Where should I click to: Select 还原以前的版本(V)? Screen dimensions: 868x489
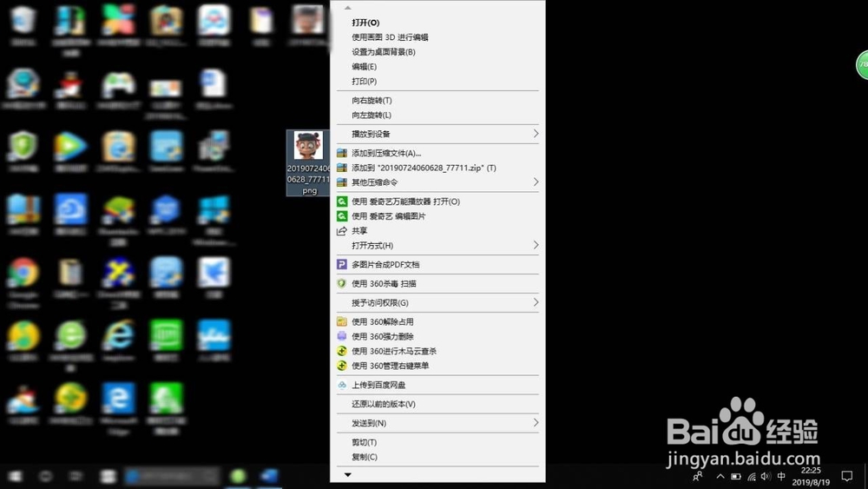[x=383, y=404]
